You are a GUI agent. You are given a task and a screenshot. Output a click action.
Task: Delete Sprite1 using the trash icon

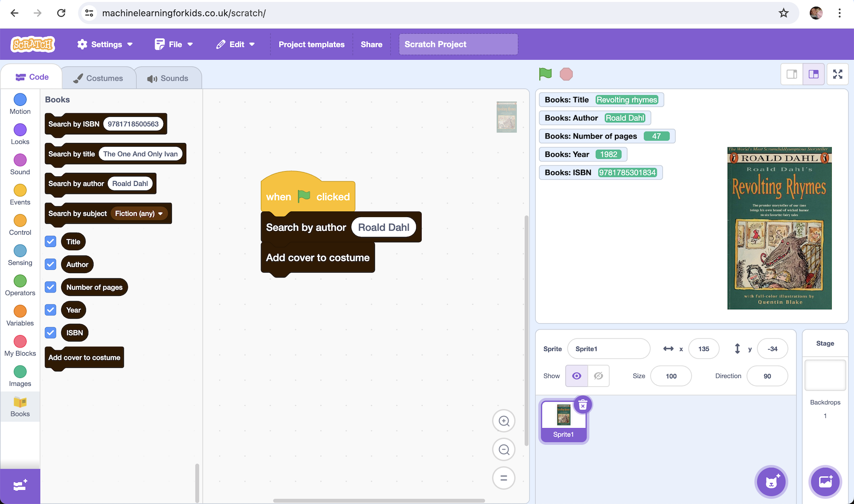[x=583, y=405]
